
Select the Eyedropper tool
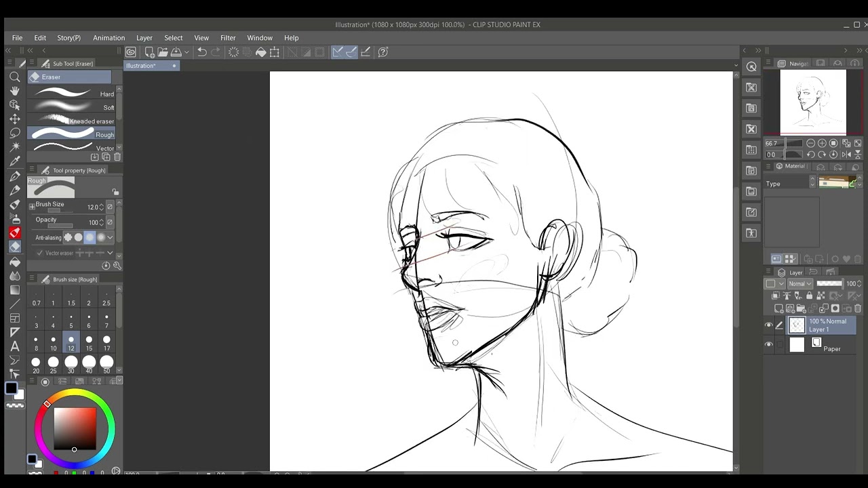(15, 161)
